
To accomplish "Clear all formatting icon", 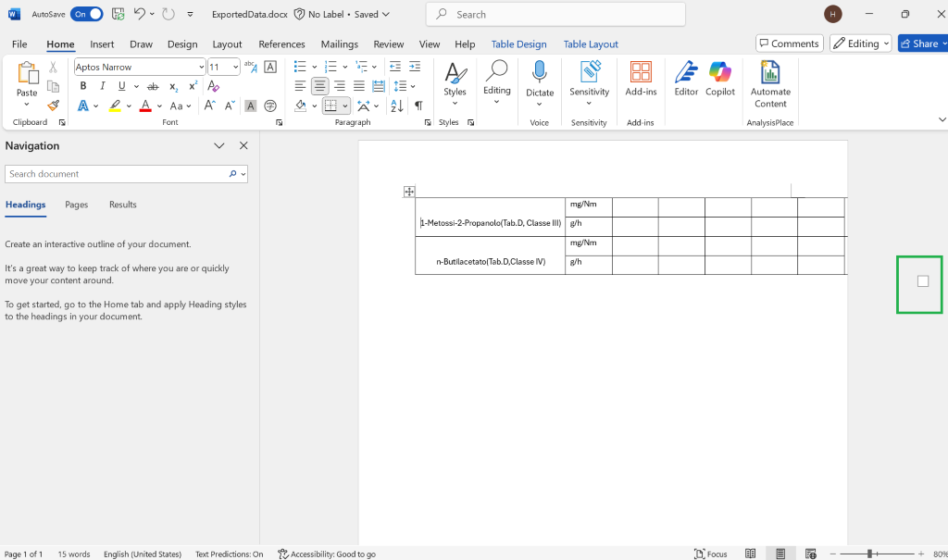I will [213, 86].
